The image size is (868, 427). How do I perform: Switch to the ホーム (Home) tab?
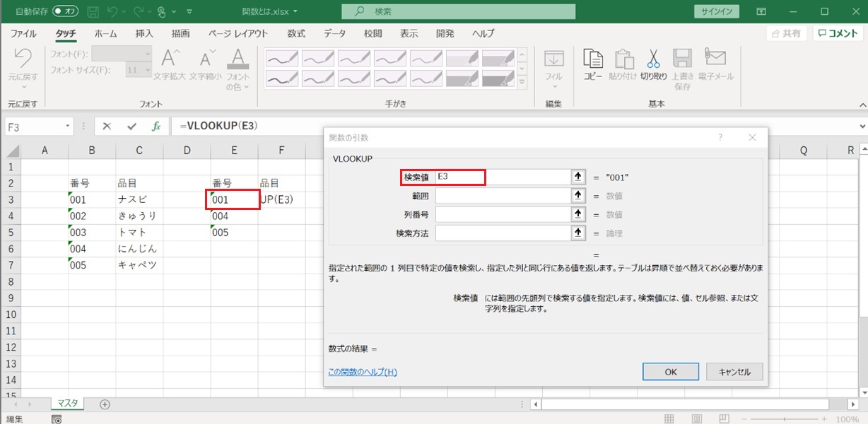pos(105,33)
